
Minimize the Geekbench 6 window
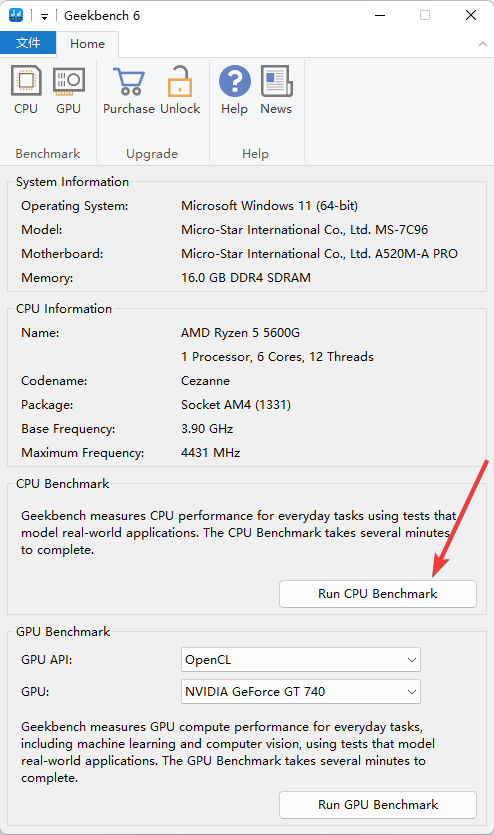coord(380,15)
